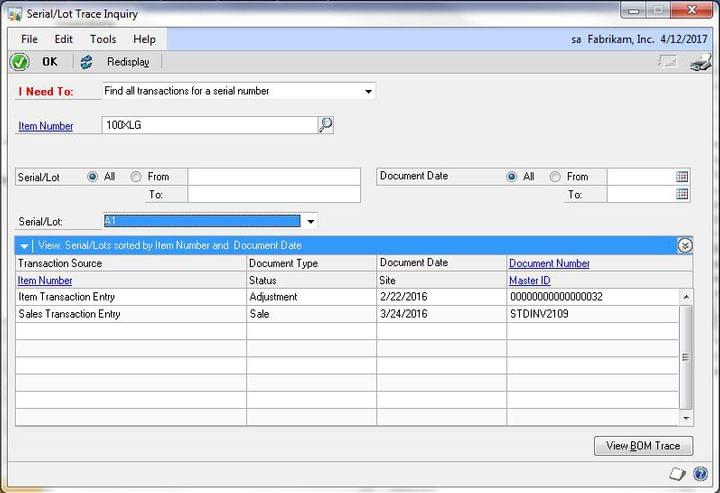Click the green OK checkmark icon

pyautogui.click(x=20, y=62)
